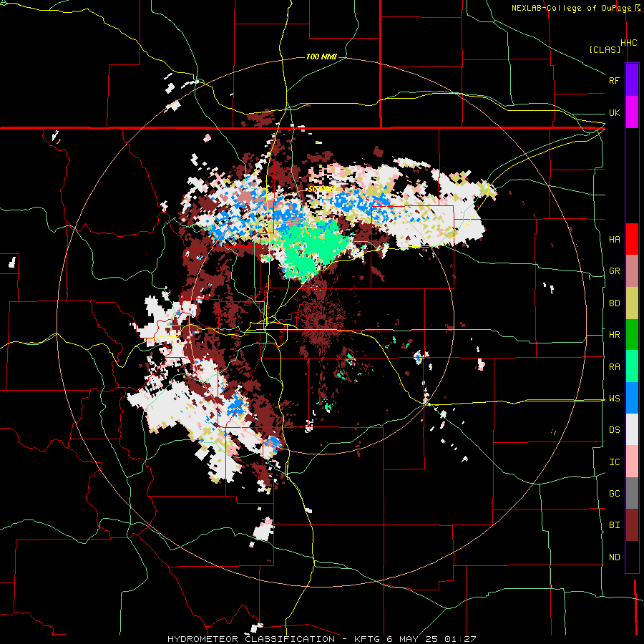Click the ND legend label
This screenshot has width=644, height=644.
(x=614, y=557)
